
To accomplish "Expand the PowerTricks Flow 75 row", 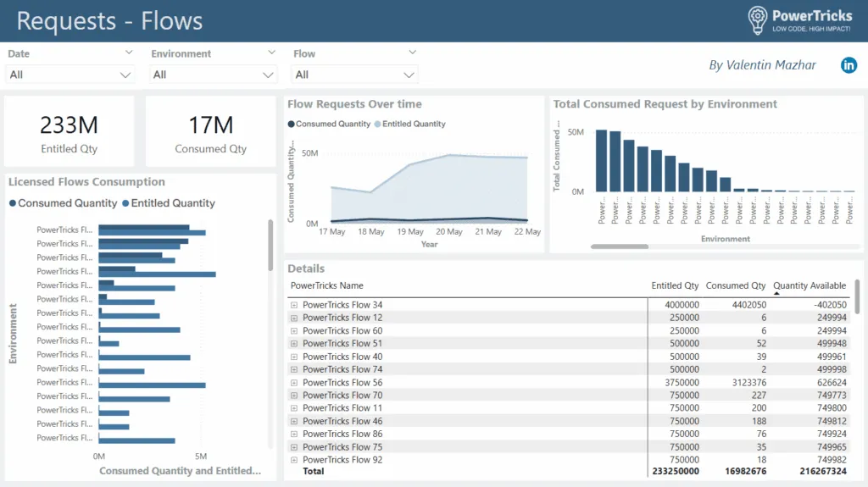I will [x=294, y=447].
